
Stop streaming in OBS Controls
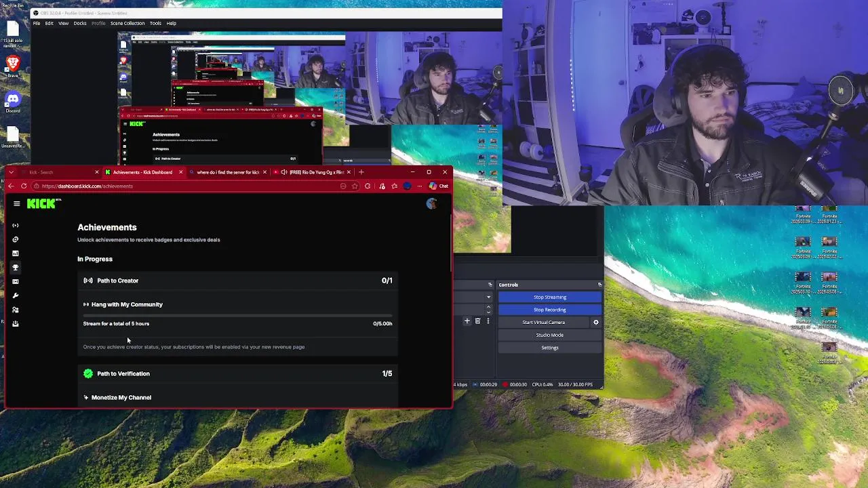(x=550, y=297)
